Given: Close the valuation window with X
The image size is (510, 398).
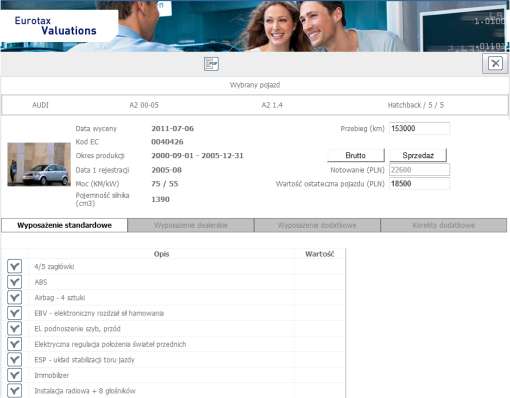Looking at the screenshot, I should tap(495, 63).
